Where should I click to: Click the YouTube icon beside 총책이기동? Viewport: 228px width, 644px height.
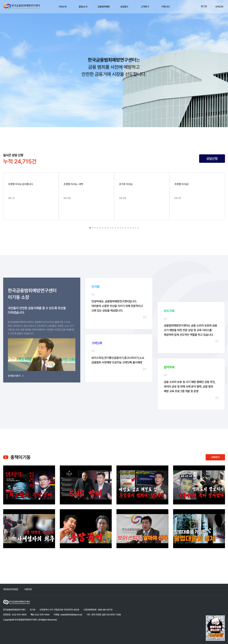(x=6, y=457)
